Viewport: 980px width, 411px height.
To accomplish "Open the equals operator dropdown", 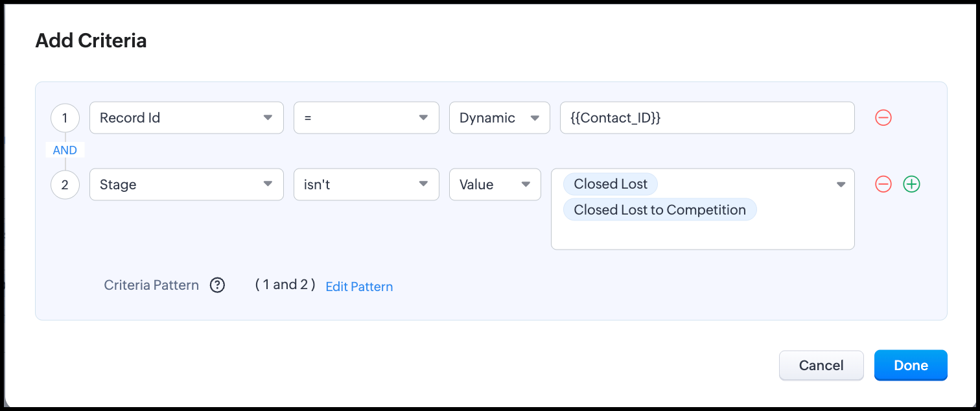I will coord(366,118).
